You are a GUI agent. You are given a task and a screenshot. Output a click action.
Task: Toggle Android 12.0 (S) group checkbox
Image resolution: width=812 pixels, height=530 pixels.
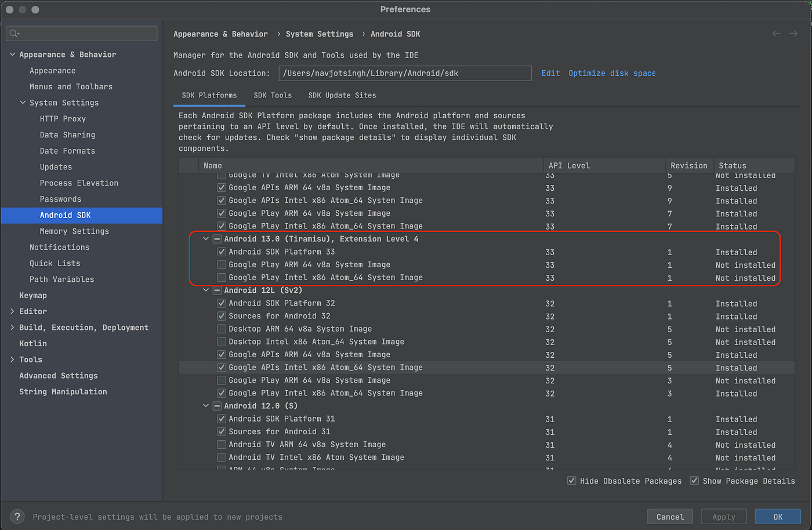217,406
